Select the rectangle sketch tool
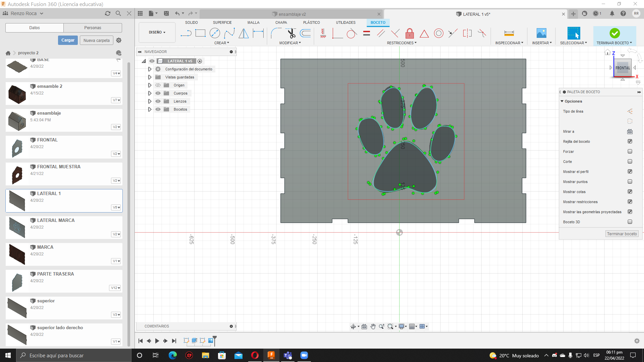This screenshot has width=644, height=362. (x=200, y=33)
